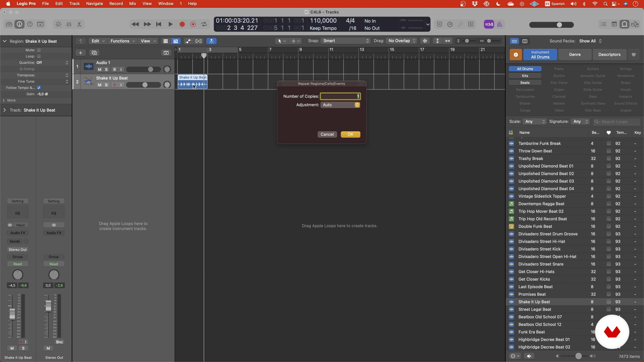Open the Adjustment Auto dropdown
Image resolution: width=644 pixels, height=362 pixels.
coord(340,105)
